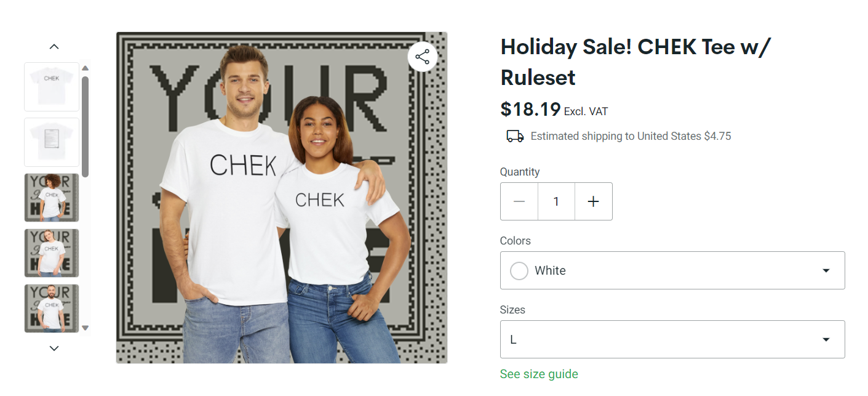This screenshot has height=396, width=868.
Task: Increase quantity with the plus button
Action: click(x=593, y=201)
